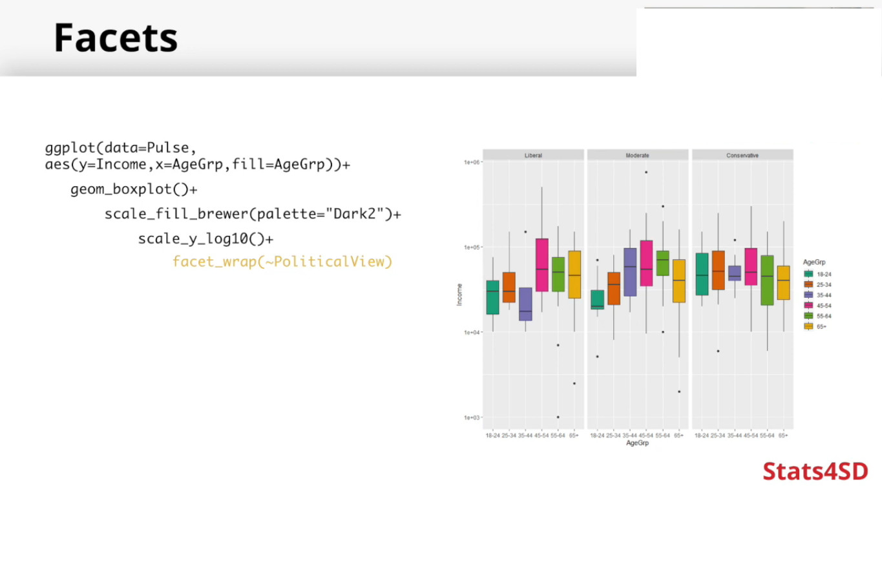Screen dimensions: 882x588
Task: Select the Moderate facet header strip
Action: tap(638, 155)
